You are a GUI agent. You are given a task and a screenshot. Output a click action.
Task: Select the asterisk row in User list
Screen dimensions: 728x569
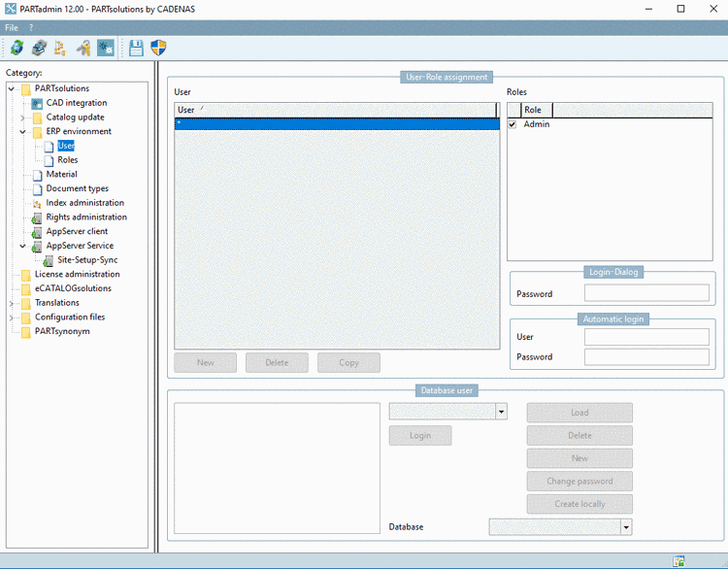click(x=337, y=124)
